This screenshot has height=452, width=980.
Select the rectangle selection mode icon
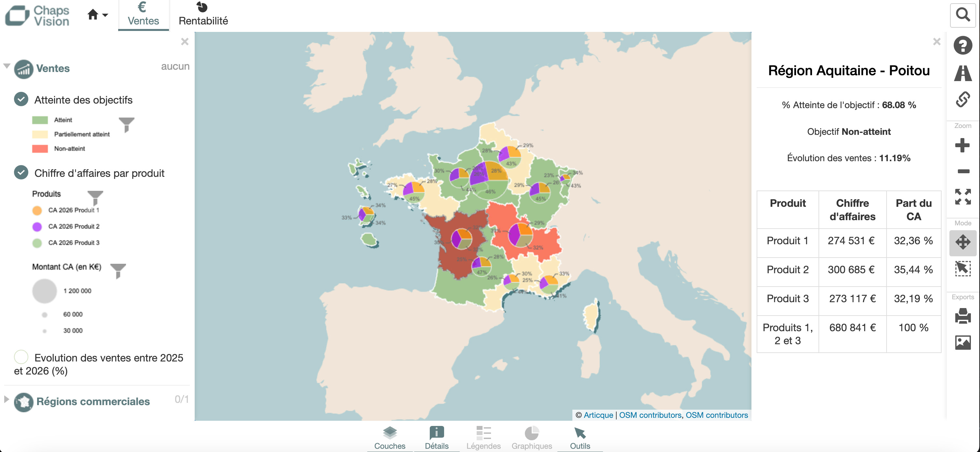point(962,268)
